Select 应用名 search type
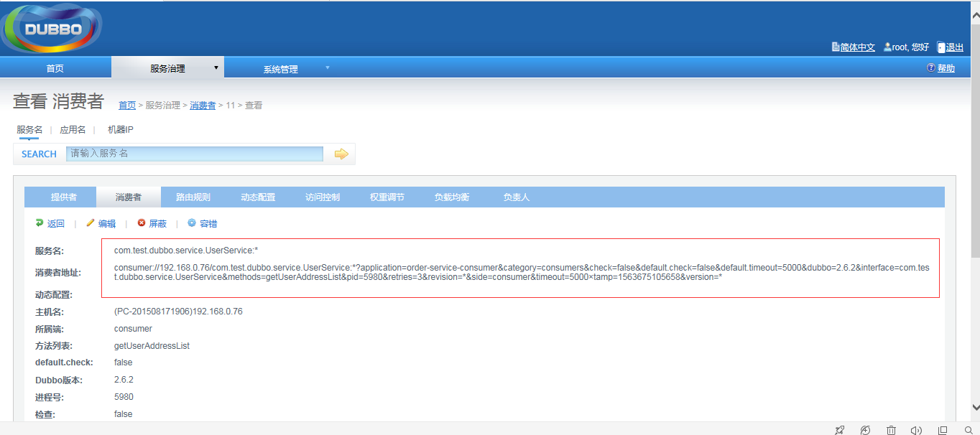The height and width of the screenshot is (435, 980). coord(73,130)
